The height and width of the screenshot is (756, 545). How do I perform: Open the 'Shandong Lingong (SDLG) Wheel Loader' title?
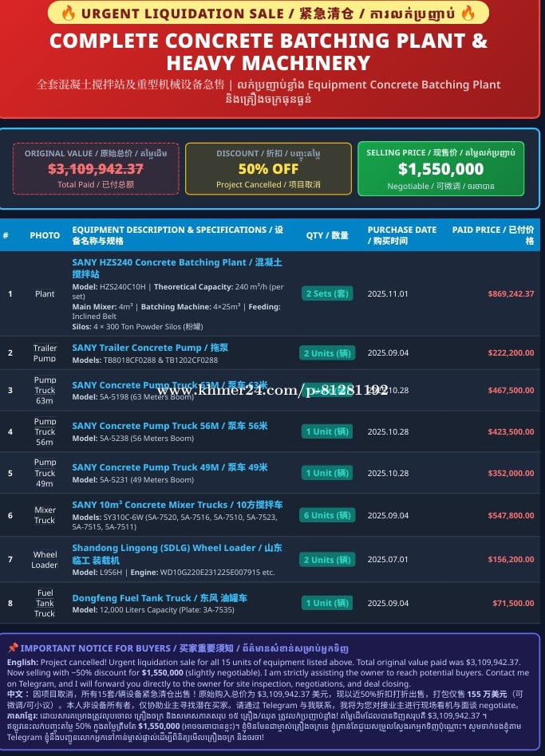(177, 554)
